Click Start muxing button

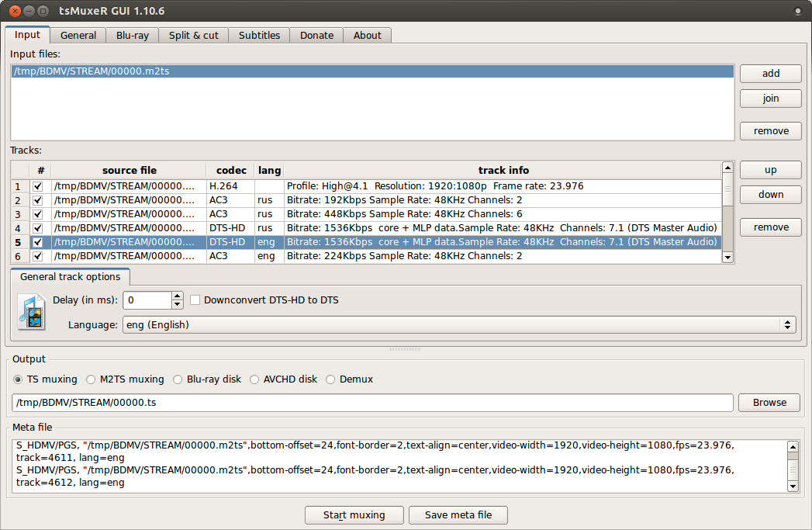(354, 515)
